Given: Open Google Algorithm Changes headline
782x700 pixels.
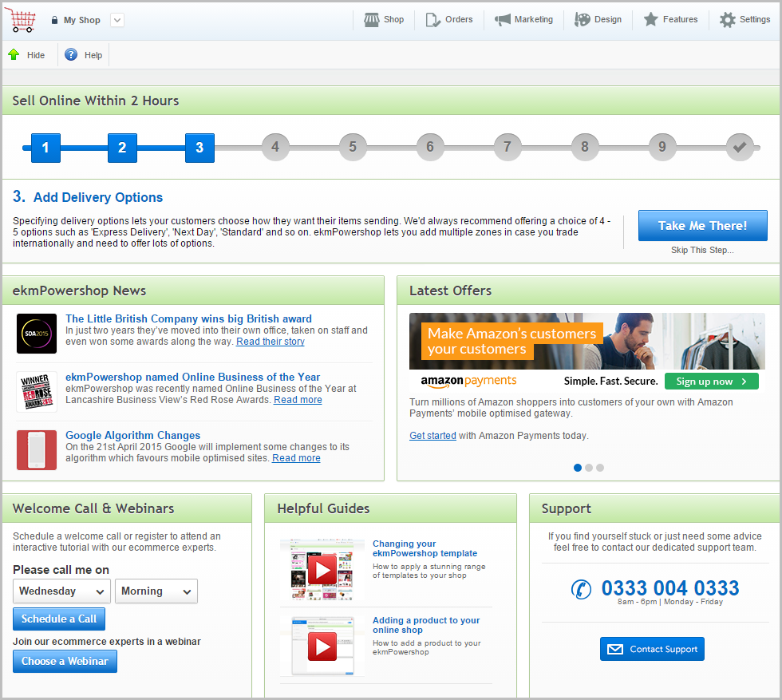Looking at the screenshot, I should (x=132, y=436).
